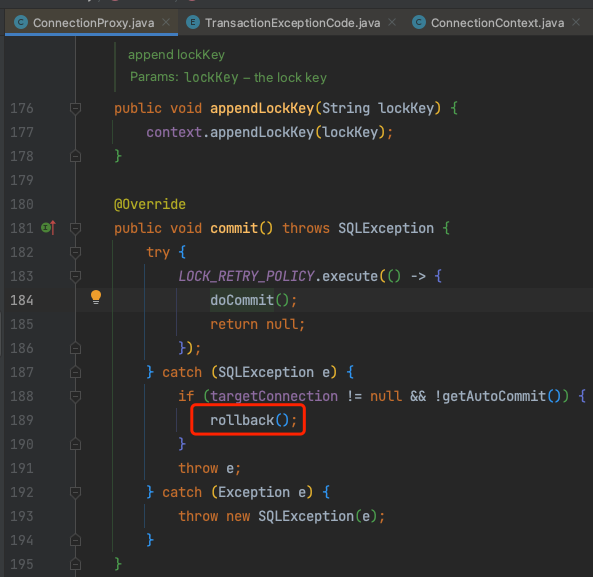The height and width of the screenshot is (577, 593).
Task: Switch to the ConnectionContext.java tab
Action: click(497, 23)
